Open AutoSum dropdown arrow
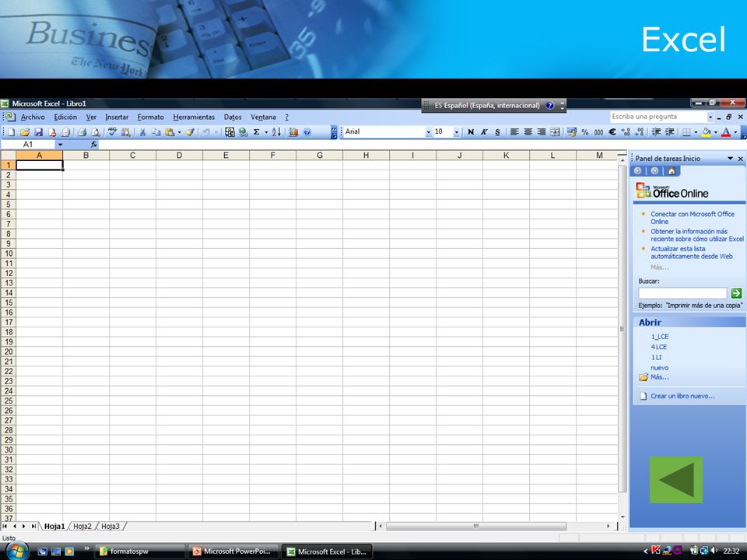The image size is (747, 560). [266, 132]
